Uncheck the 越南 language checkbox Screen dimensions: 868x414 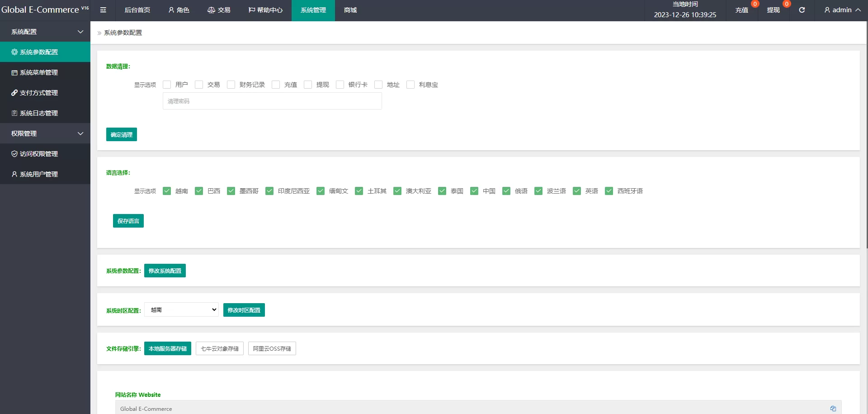click(167, 191)
